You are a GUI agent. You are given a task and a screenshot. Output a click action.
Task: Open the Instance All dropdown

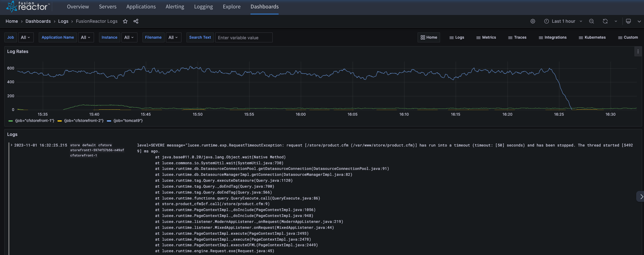129,37
